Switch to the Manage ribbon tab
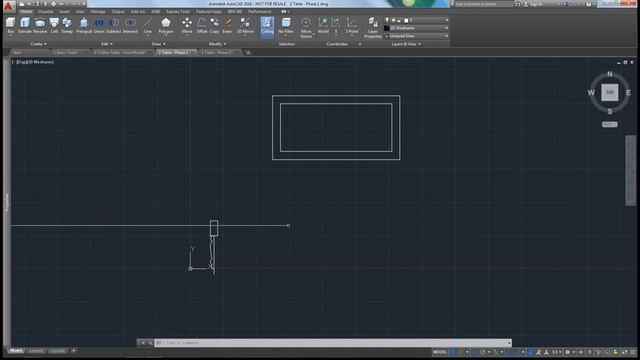The image size is (640, 360). tap(98, 11)
